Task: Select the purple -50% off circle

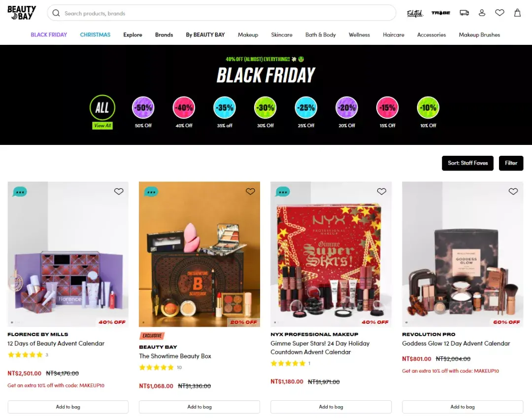Action: (x=143, y=107)
